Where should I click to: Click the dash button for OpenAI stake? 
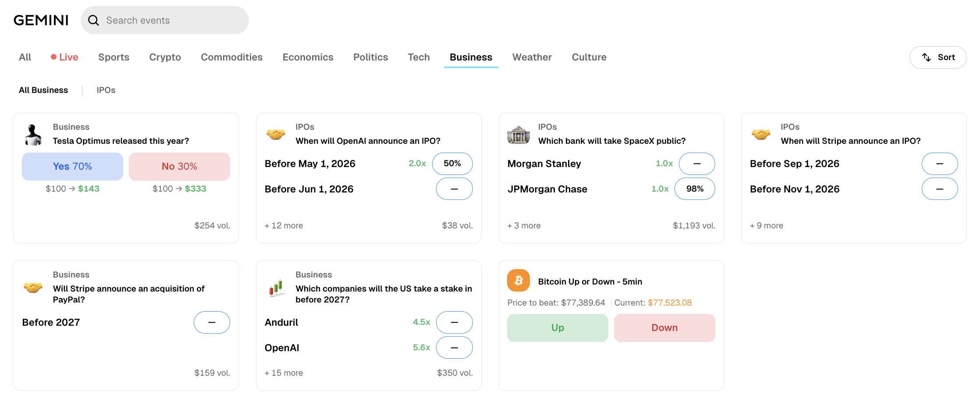pyautogui.click(x=454, y=348)
